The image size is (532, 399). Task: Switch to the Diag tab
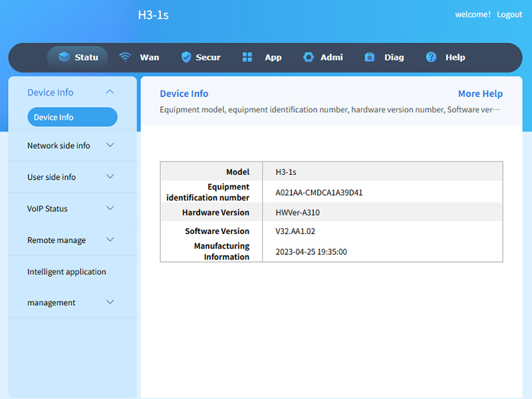(394, 57)
